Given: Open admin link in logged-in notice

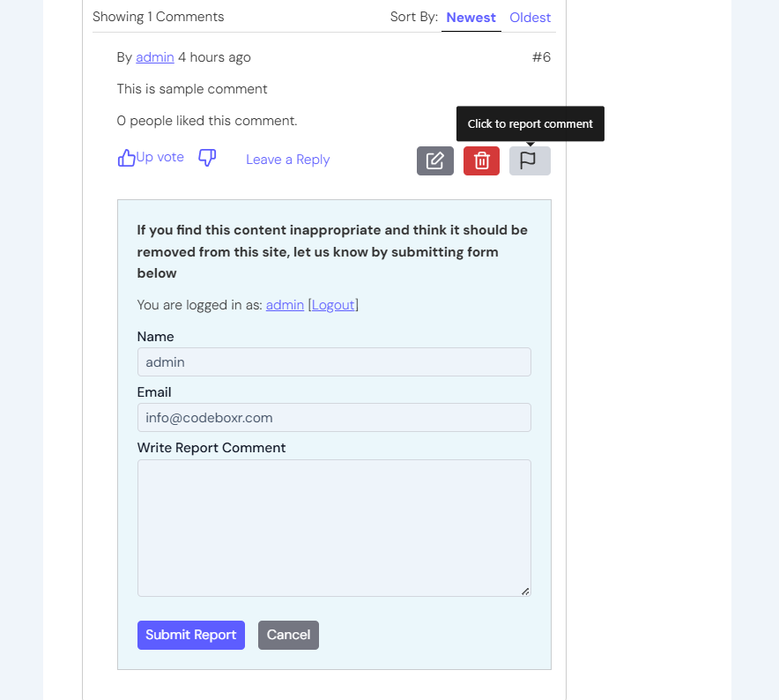Looking at the screenshot, I should tap(285, 305).
